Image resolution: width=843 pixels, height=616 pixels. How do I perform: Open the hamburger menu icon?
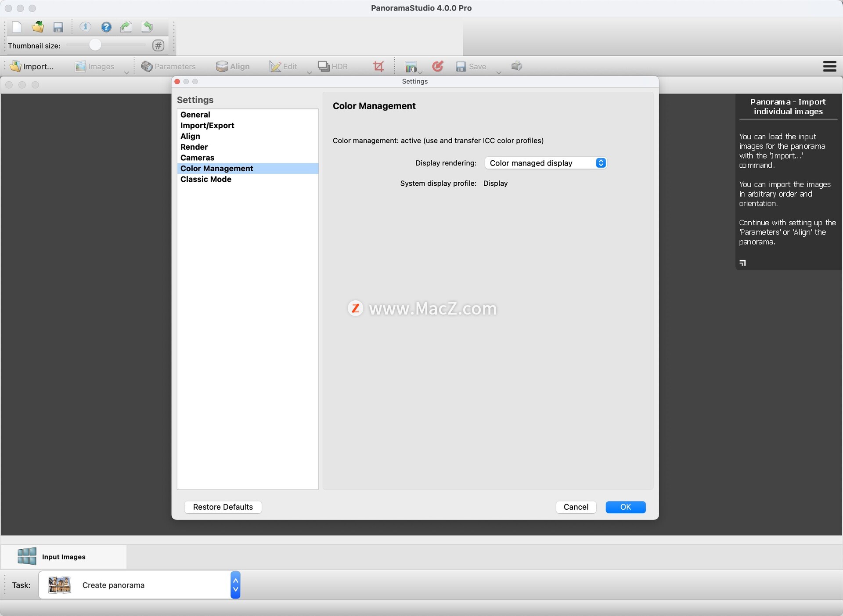[x=829, y=66]
